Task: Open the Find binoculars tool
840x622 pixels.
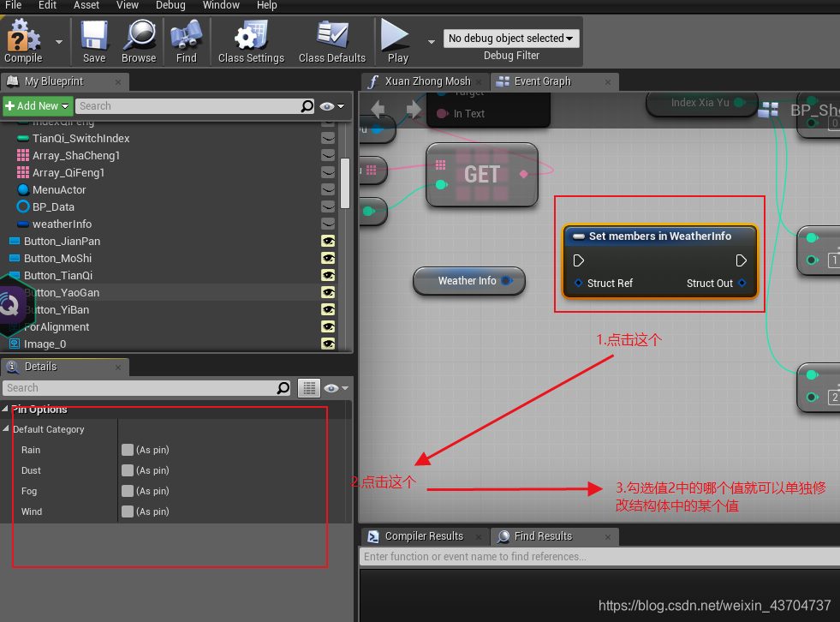Action: [x=187, y=41]
